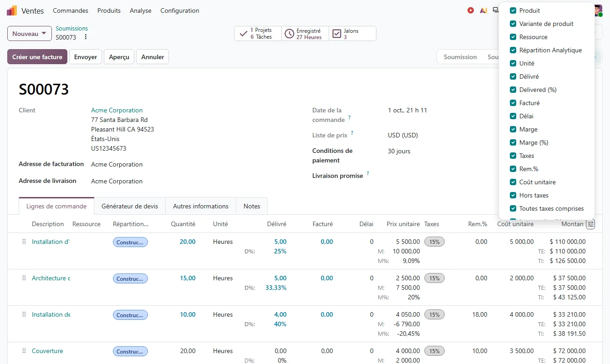The height and width of the screenshot is (364, 610).
Task: Toggle the Répartition Analytique column checkbox
Action: [513, 50]
